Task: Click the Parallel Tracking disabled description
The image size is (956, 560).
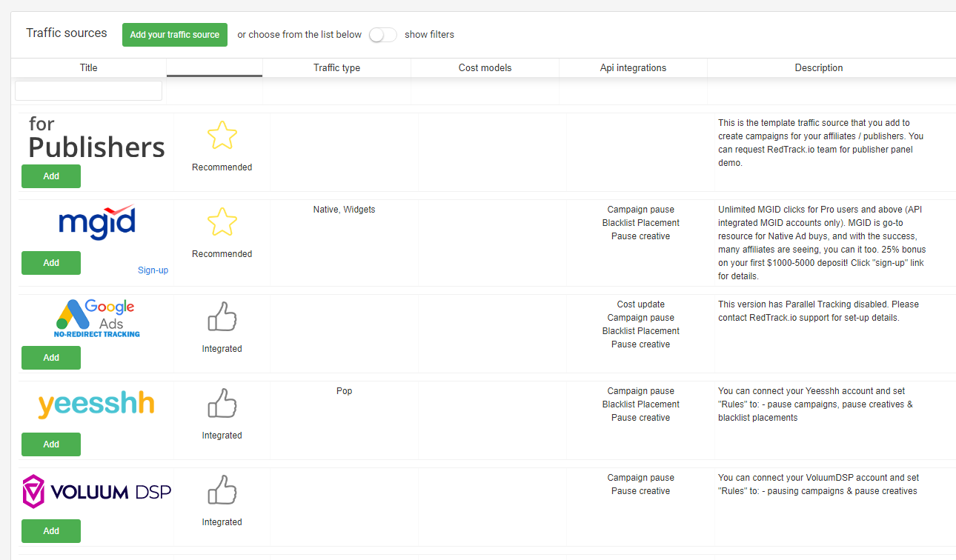Action: click(818, 311)
